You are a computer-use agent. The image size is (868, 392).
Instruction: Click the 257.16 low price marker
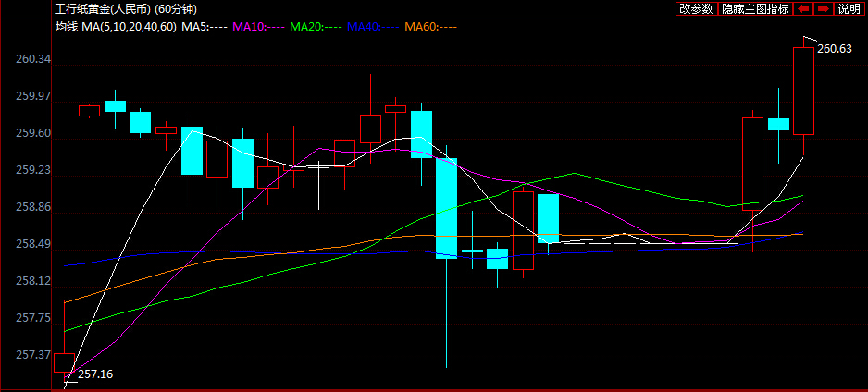[x=95, y=374]
